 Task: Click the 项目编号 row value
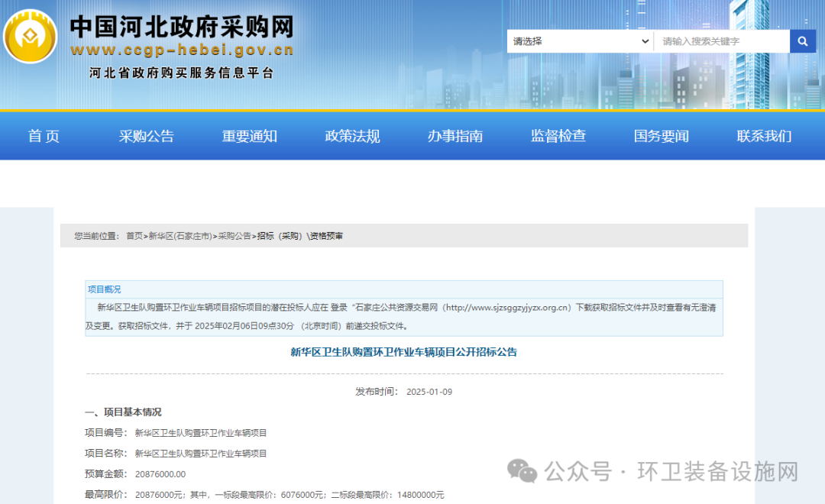pos(201,433)
